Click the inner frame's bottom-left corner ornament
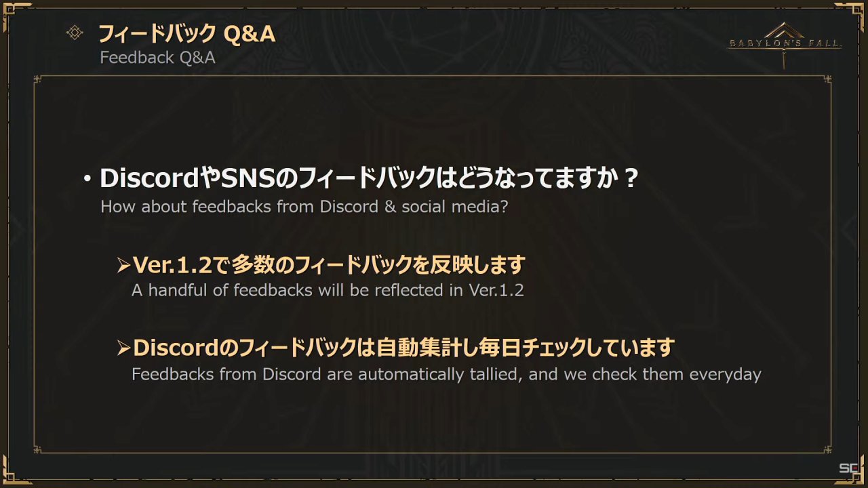This screenshot has height=488, width=868. click(39, 449)
